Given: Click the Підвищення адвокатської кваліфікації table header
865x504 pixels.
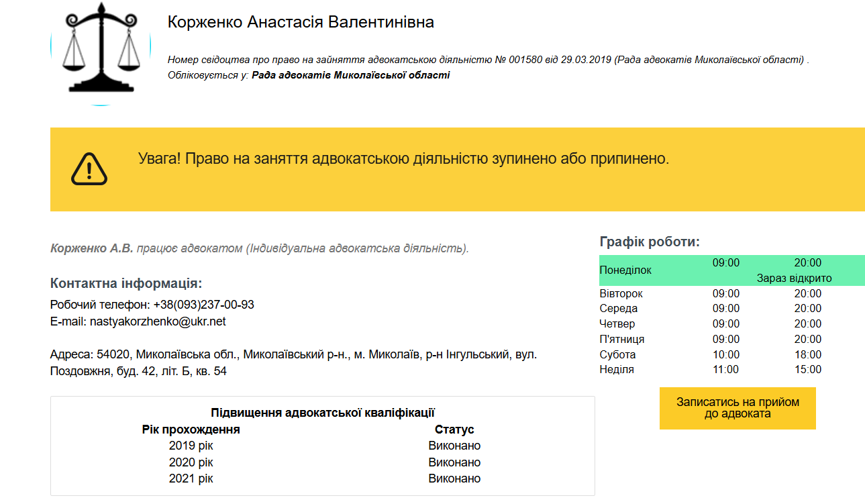Looking at the screenshot, I should [322, 411].
